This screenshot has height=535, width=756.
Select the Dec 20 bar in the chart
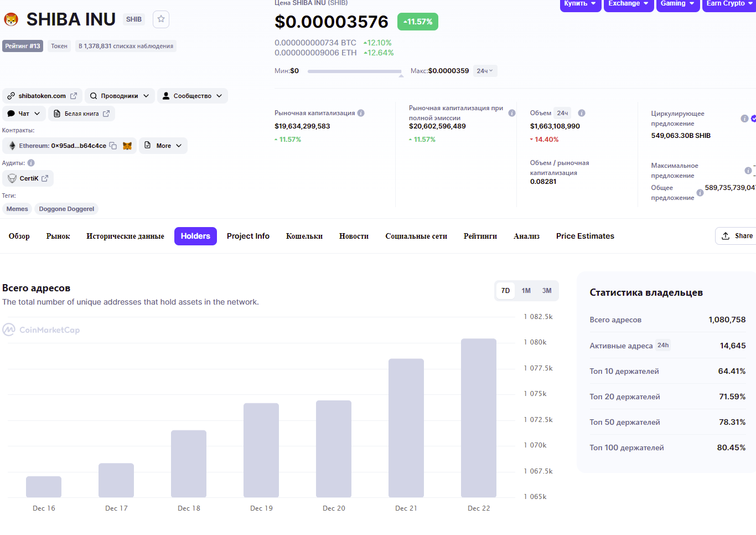pyautogui.click(x=334, y=449)
